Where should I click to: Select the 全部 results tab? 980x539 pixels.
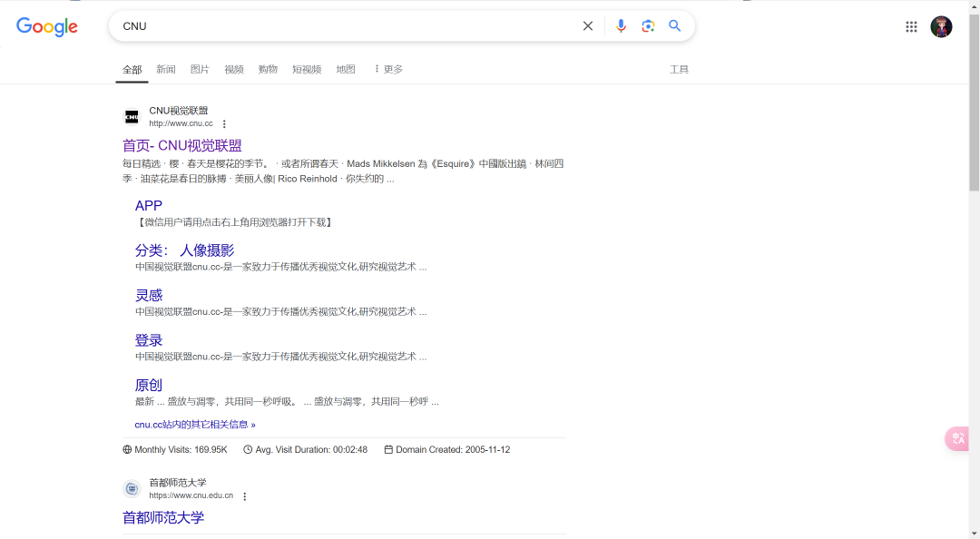click(132, 69)
